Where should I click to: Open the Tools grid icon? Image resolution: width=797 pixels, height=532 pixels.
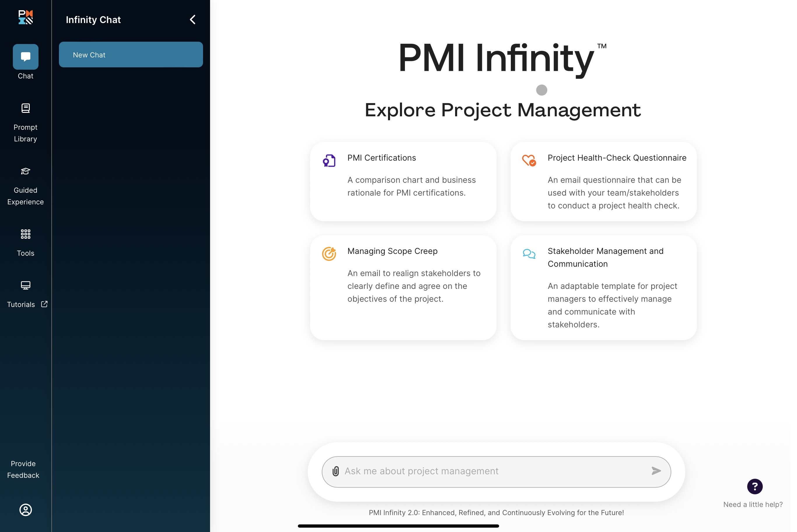click(x=25, y=234)
